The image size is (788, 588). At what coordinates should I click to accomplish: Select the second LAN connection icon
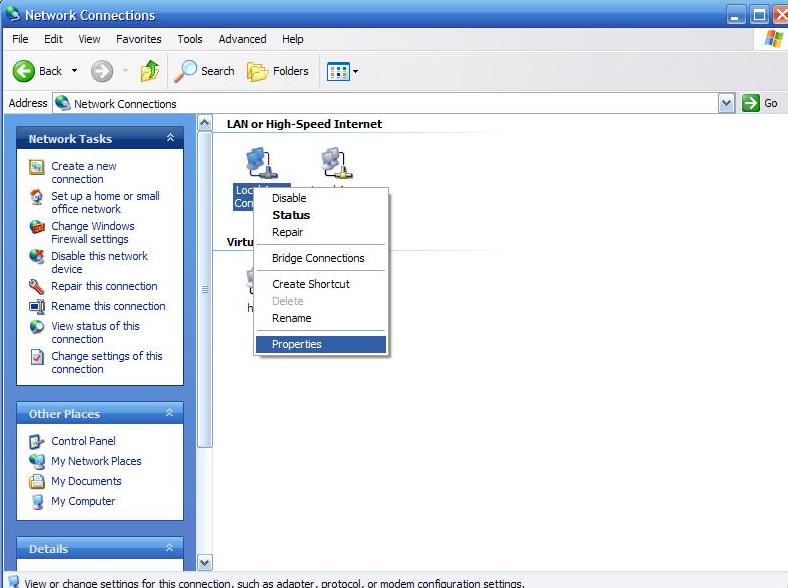(x=337, y=163)
